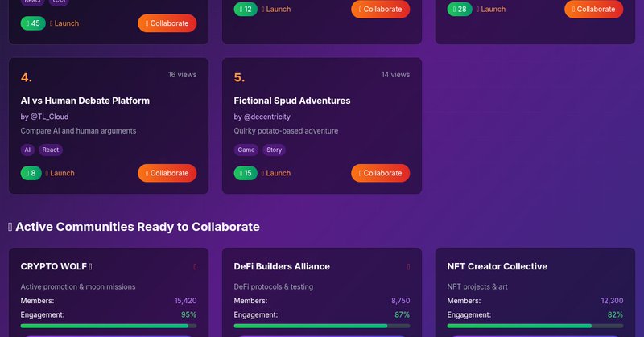Image resolution: width=644 pixels, height=337 pixels.
Task: Click "Compare AI and human arguments" description
Action: (x=78, y=131)
